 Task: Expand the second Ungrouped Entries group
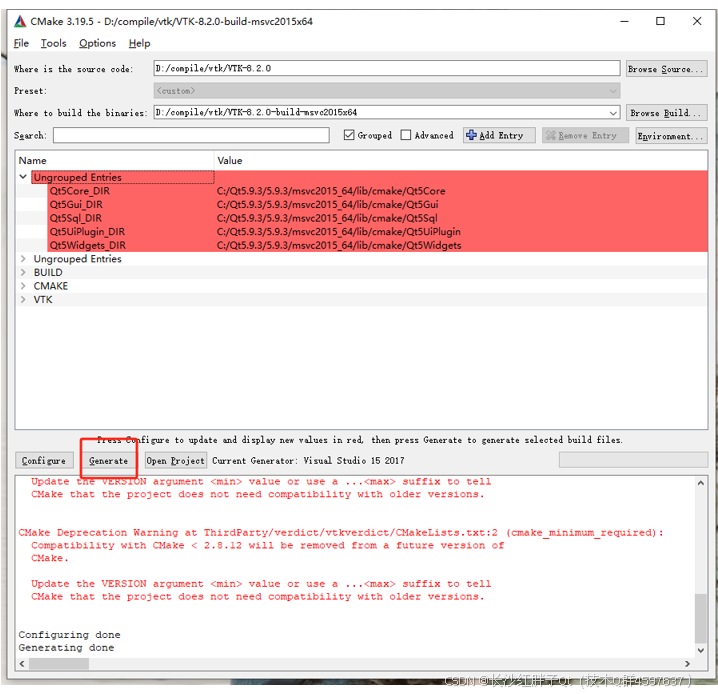23,259
